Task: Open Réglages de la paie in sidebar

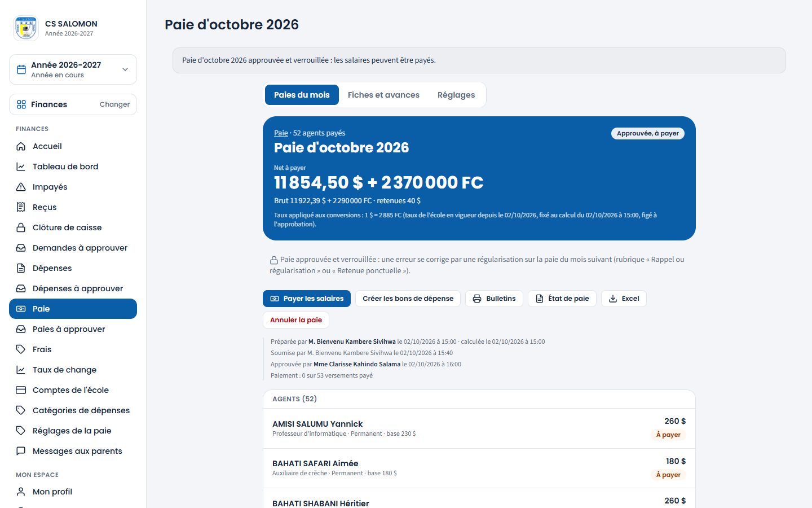Action: 73,431
